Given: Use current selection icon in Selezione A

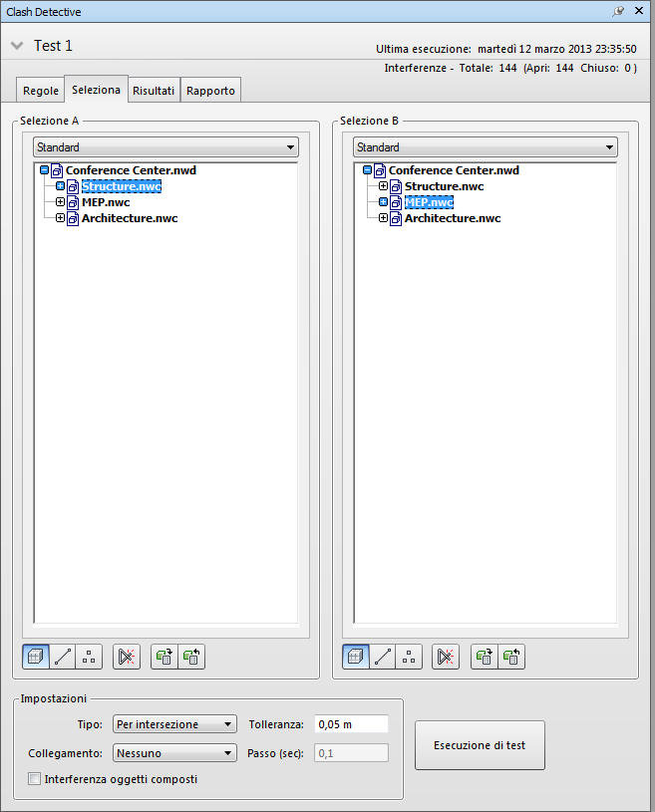Looking at the screenshot, I should tap(164, 657).
